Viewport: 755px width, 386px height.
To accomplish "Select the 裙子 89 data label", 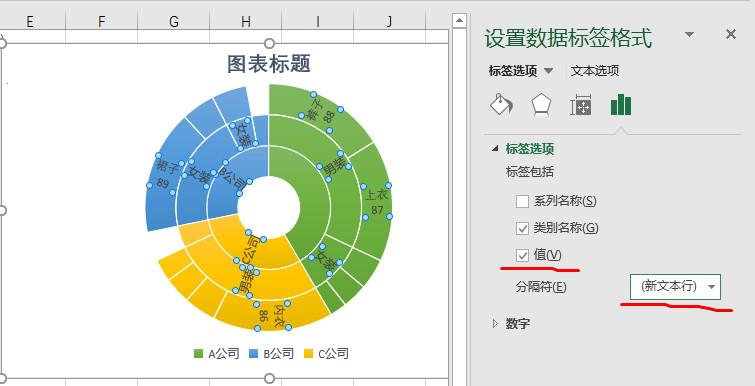I will point(165,174).
